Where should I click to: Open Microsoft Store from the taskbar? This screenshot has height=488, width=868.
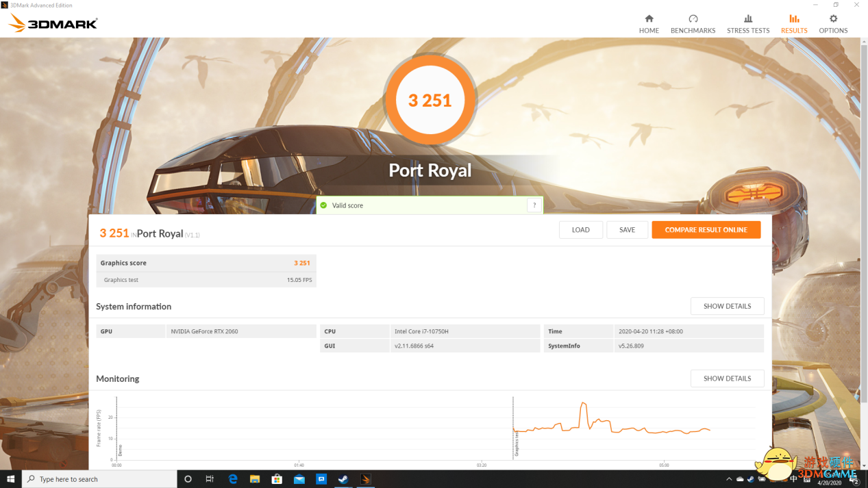[277, 479]
